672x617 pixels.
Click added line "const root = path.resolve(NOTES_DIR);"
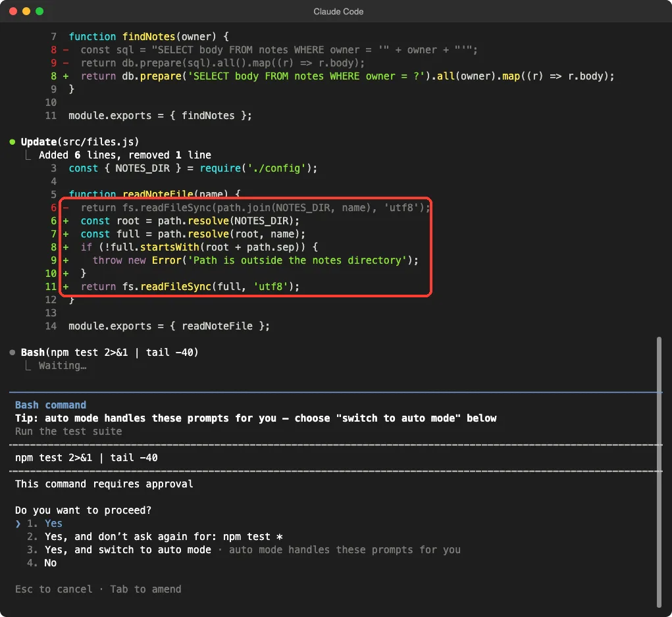[190, 221]
